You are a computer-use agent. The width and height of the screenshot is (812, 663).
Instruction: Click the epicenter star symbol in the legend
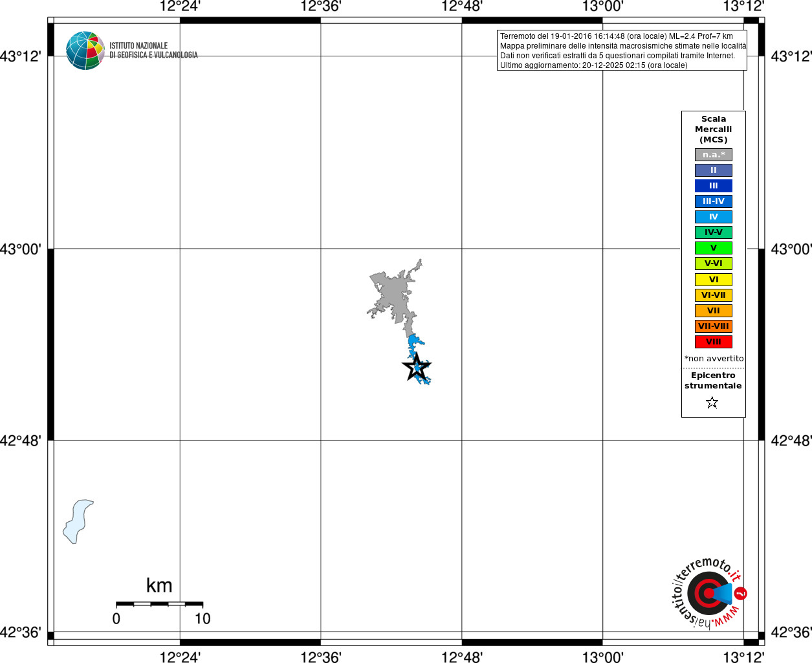[x=712, y=403]
